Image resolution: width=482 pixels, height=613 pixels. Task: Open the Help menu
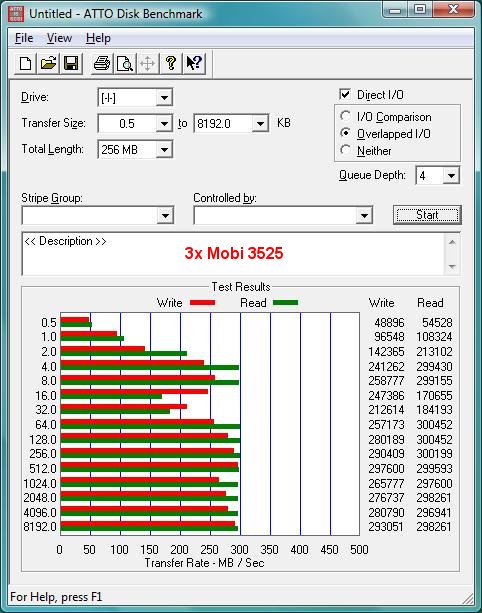click(99, 38)
